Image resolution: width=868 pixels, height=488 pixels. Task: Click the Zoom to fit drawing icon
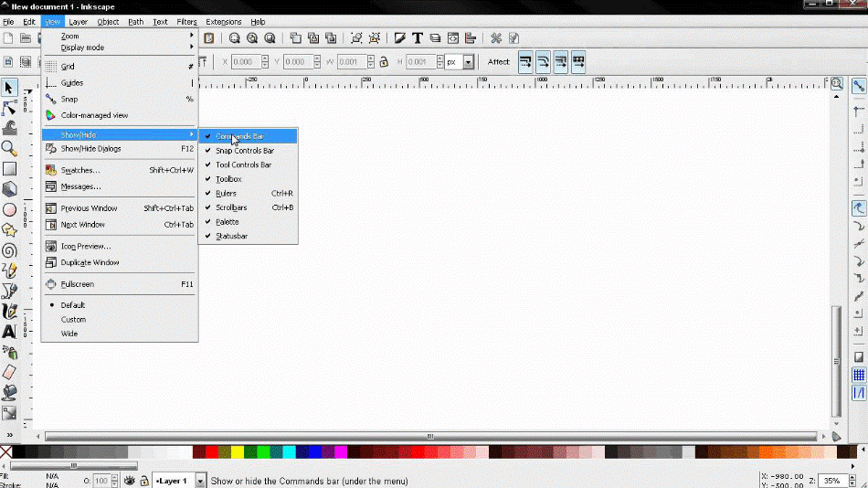[252, 38]
